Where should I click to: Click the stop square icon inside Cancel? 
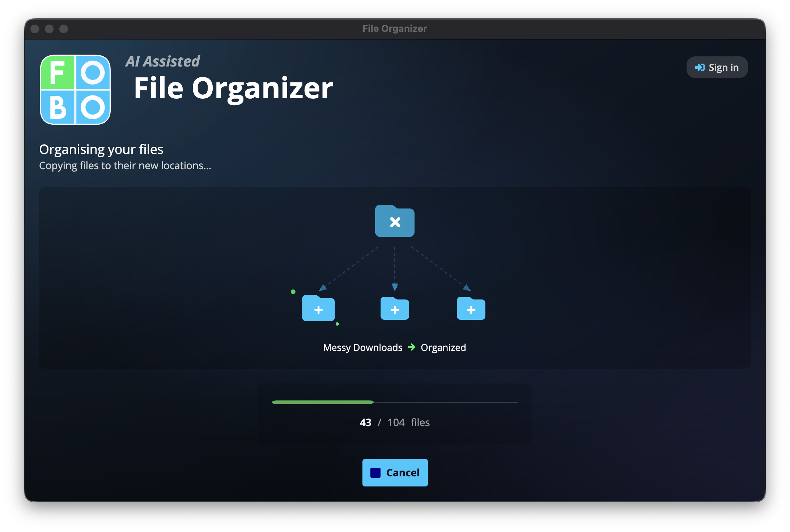point(375,472)
